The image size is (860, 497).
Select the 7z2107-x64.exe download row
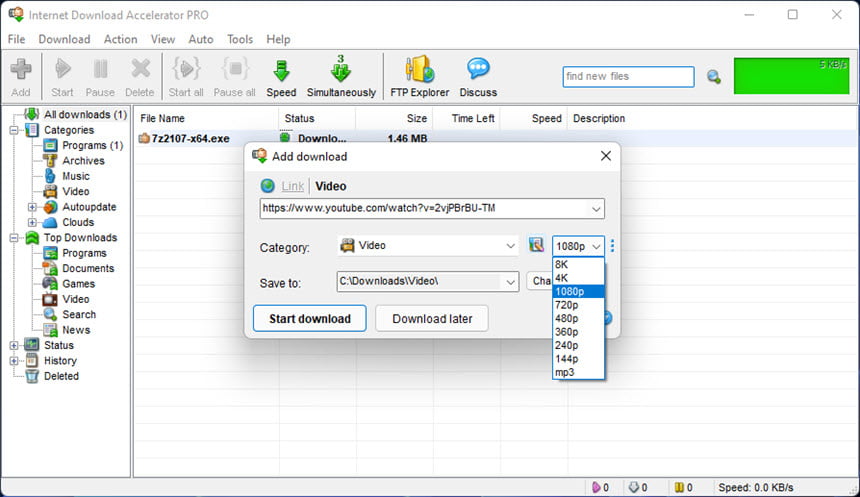[x=494, y=138]
